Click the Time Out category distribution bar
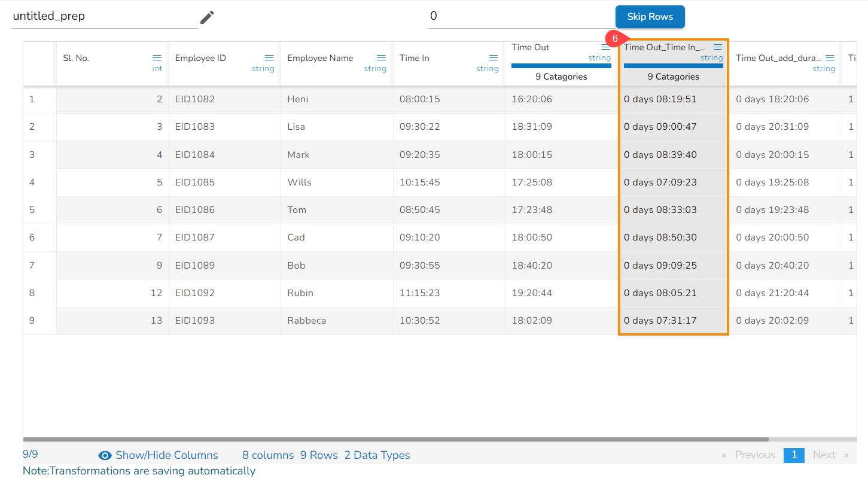Viewport: 868px width, 481px height. [x=561, y=66]
